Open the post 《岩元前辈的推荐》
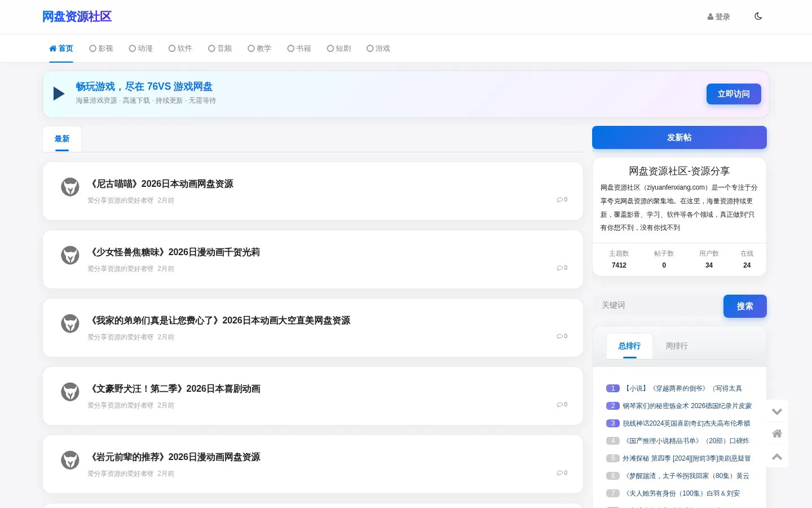 [x=175, y=457]
